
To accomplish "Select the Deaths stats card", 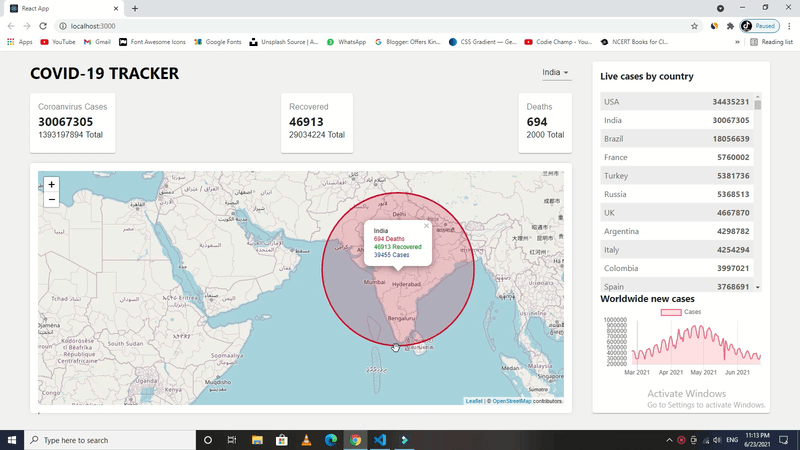I will [545, 123].
